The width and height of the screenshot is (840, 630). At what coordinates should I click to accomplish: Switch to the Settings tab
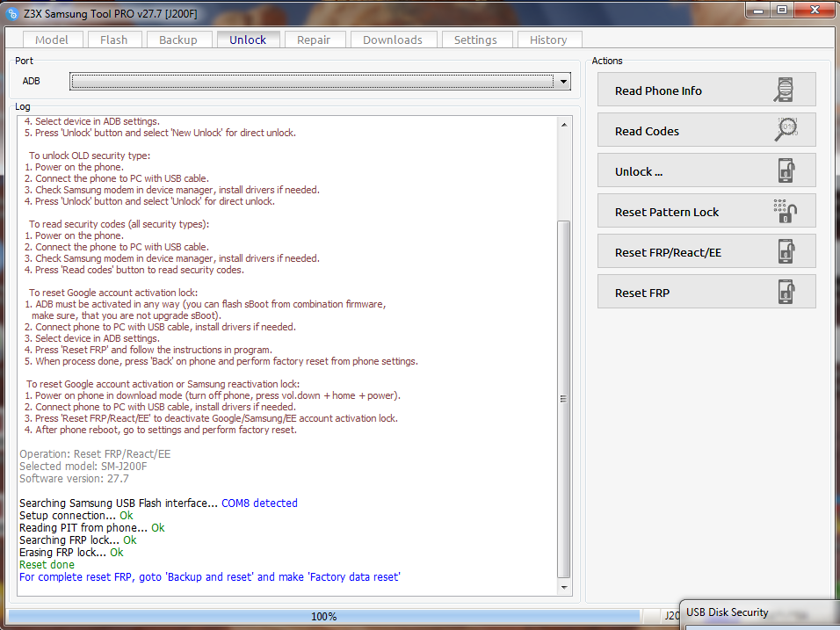coord(475,40)
